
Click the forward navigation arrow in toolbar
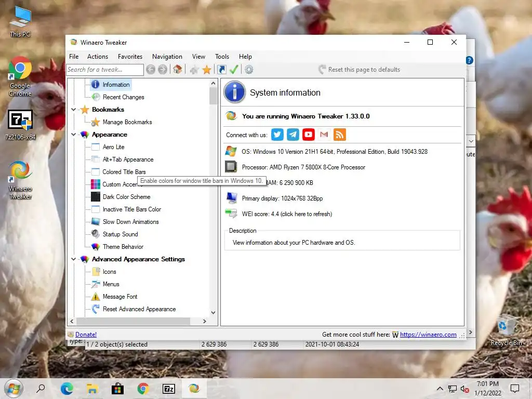click(163, 70)
